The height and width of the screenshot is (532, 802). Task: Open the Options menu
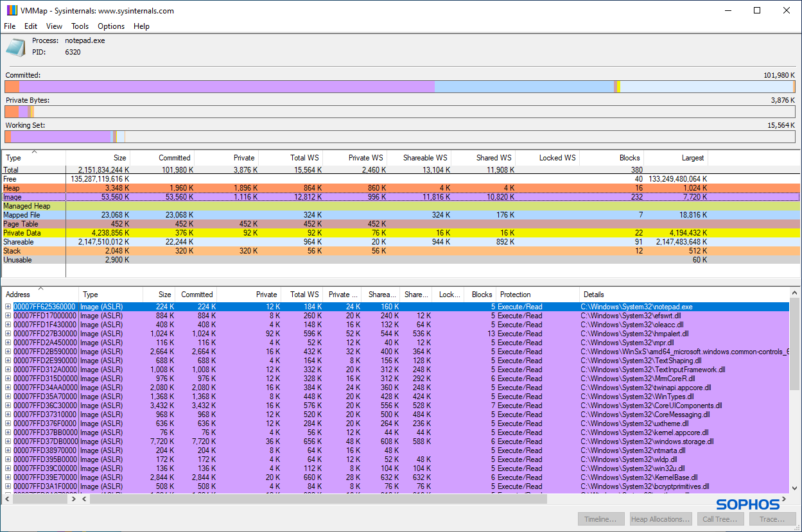111,26
